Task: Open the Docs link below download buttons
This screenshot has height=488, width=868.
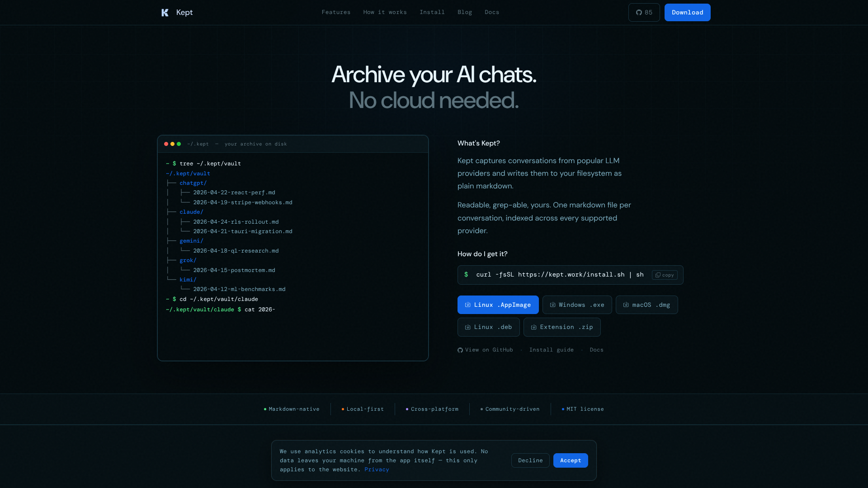Action: (x=596, y=350)
